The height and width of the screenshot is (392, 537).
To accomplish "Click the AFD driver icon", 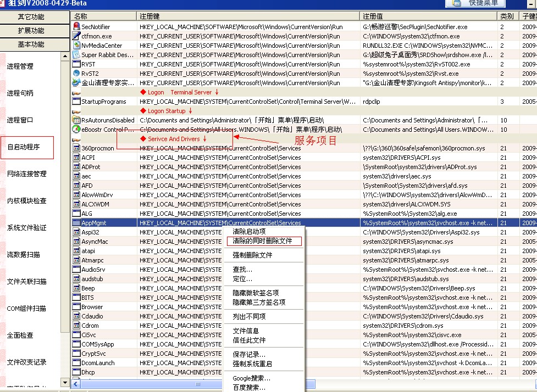I will (76, 185).
